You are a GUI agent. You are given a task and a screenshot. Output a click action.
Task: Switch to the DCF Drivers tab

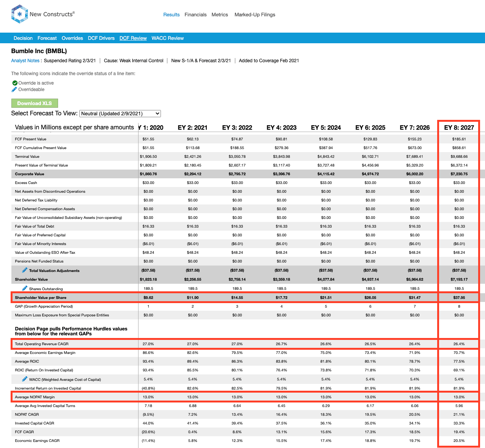pyautogui.click(x=101, y=38)
